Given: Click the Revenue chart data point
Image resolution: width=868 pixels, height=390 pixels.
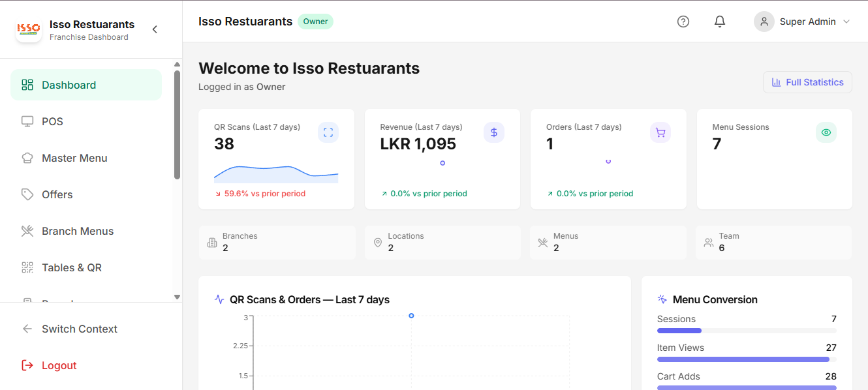Looking at the screenshot, I should pyautogui.click(x=442, y=163).
